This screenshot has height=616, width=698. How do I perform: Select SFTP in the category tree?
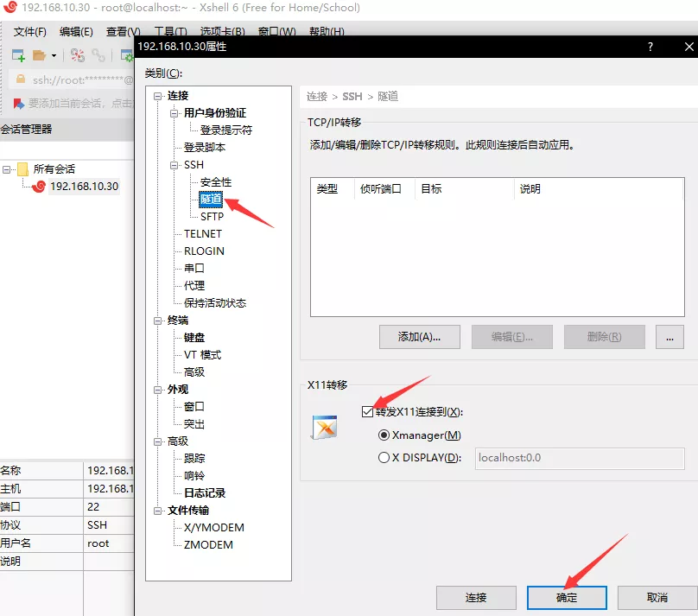(212, 217)
